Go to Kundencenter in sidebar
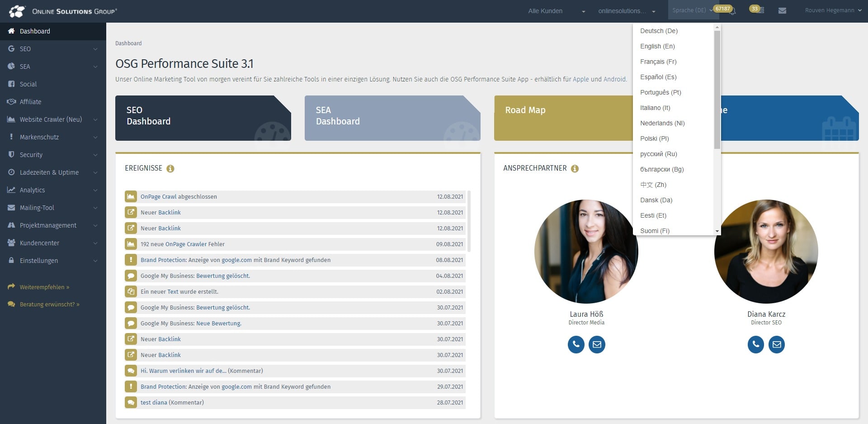 pos(53,243)
